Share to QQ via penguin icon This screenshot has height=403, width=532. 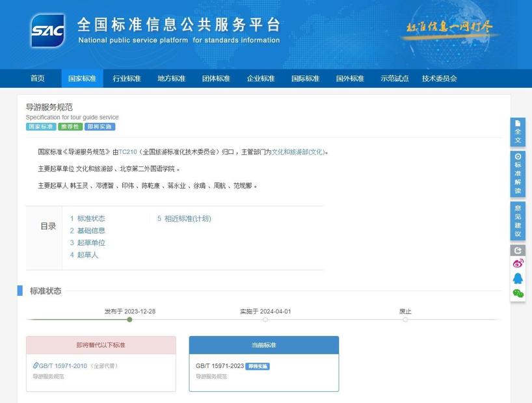point(518,279)
